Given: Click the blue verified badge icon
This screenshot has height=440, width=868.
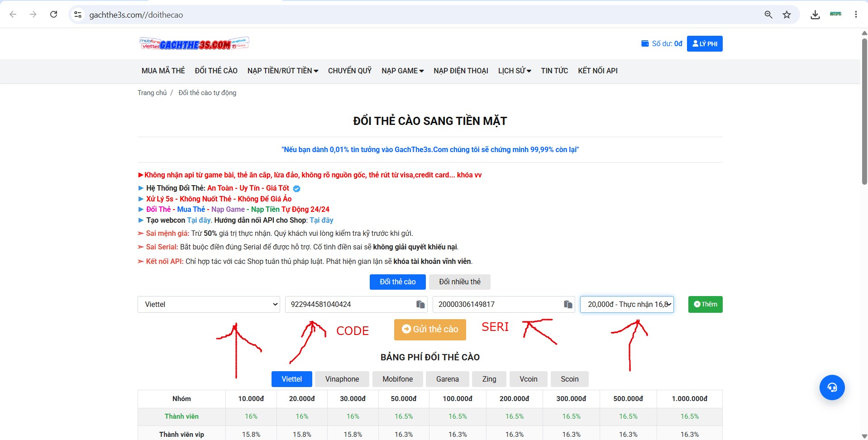Looking at the screenshot, I should (x=296, y=188).
